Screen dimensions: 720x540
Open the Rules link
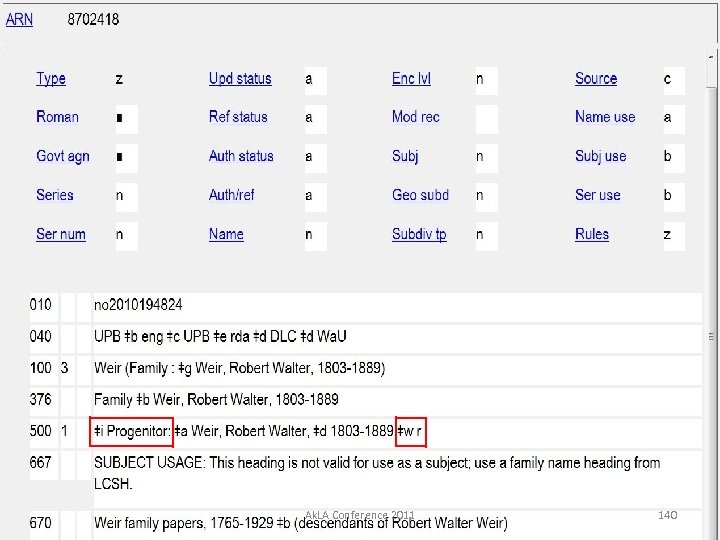[x=592, y=234]
